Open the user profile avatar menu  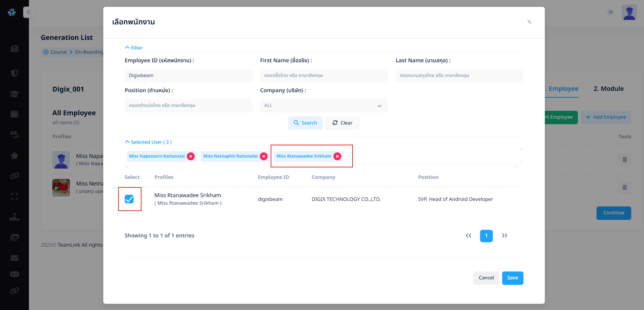click(x=629, y=12)
